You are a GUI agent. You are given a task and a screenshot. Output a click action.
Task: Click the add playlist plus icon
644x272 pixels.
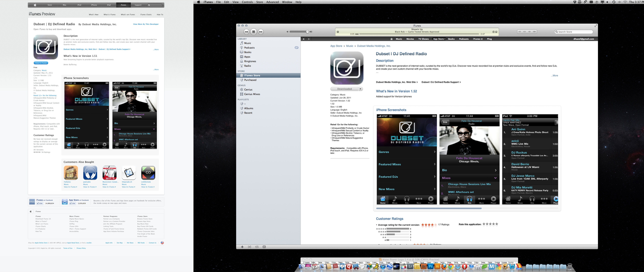(242, 247)
